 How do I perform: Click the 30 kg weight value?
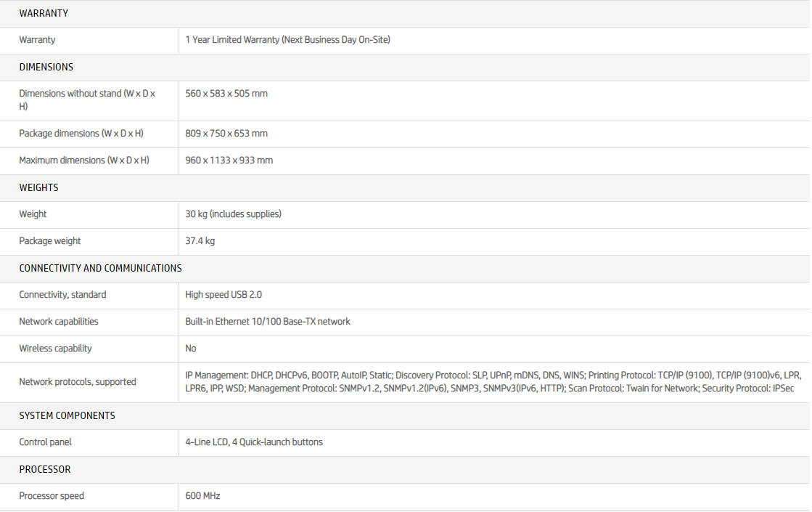coord(234,214)
